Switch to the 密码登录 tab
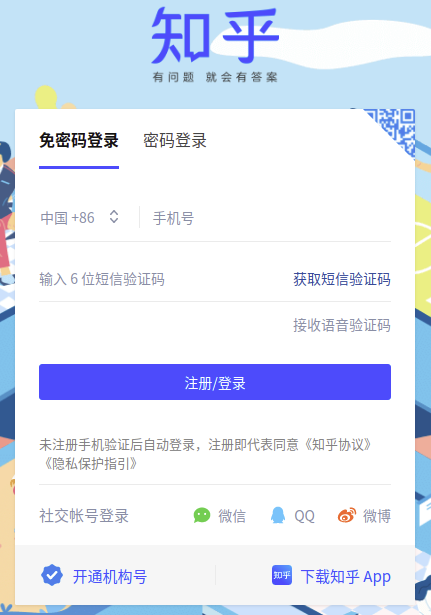431x615 pixels. pyautogui.click(x=175, y=140)
